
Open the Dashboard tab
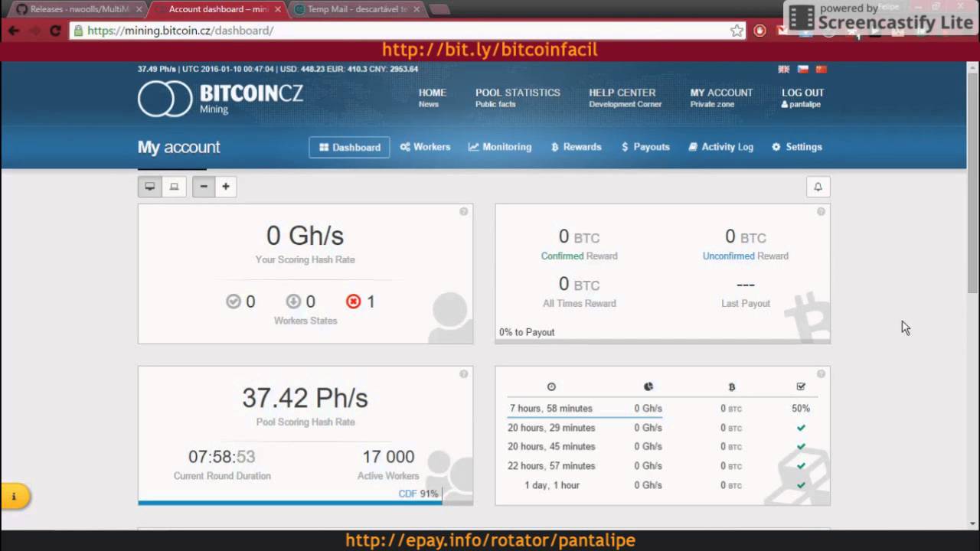(x=349, y=147)
